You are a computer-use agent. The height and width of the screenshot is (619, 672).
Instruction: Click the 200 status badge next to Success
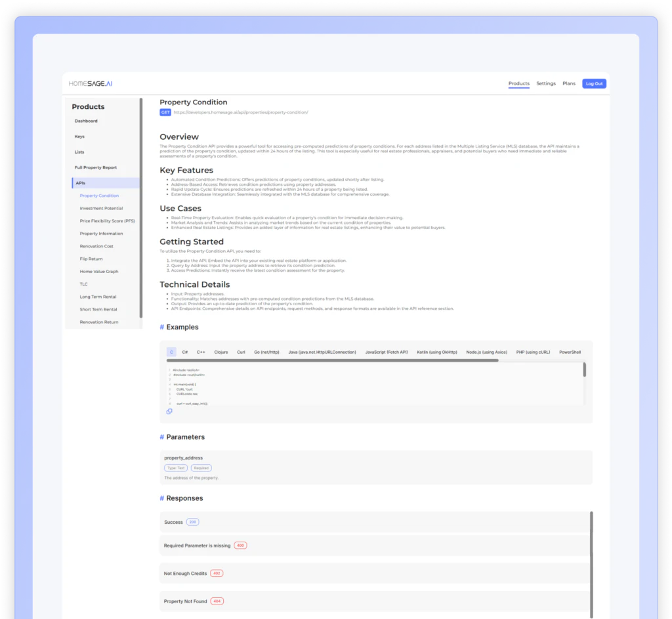192,521
